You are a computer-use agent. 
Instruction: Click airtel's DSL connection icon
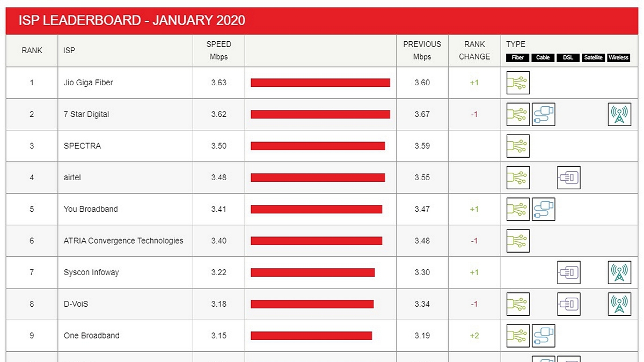pos(569,178)
